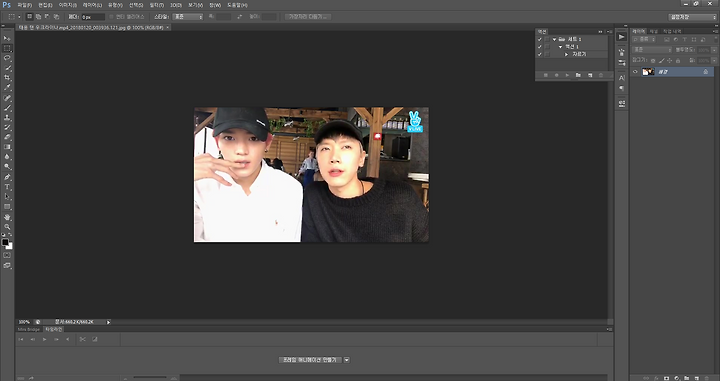Select the Crop tool in the toolbox
This screenshot has height=381, width=720.
point(7,78)
